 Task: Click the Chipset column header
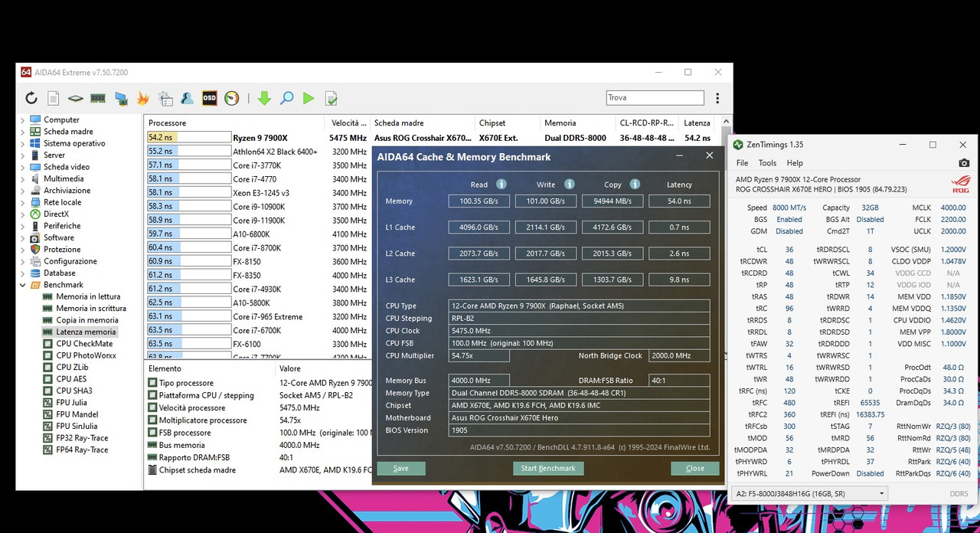(x=508, y=123)
